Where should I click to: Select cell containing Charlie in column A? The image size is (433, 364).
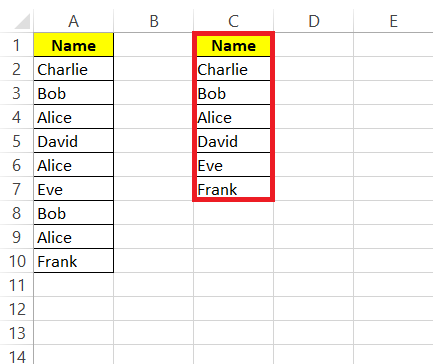74,69
